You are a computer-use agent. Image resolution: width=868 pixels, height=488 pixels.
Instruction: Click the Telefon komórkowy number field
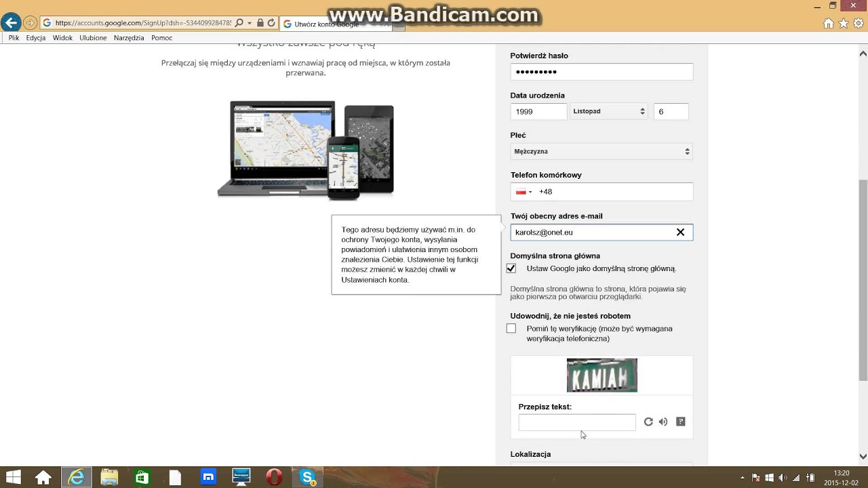pyautogui.click(x=601, y=192)
